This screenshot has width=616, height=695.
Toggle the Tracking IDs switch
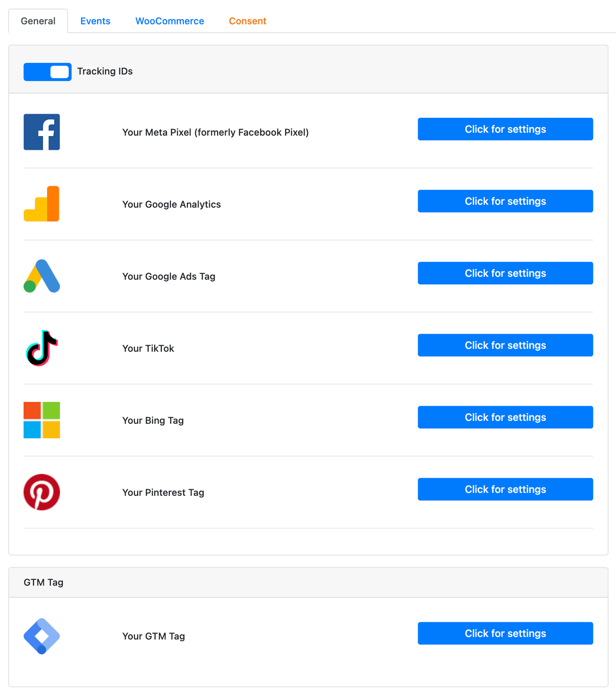click(x=47, y=72)
